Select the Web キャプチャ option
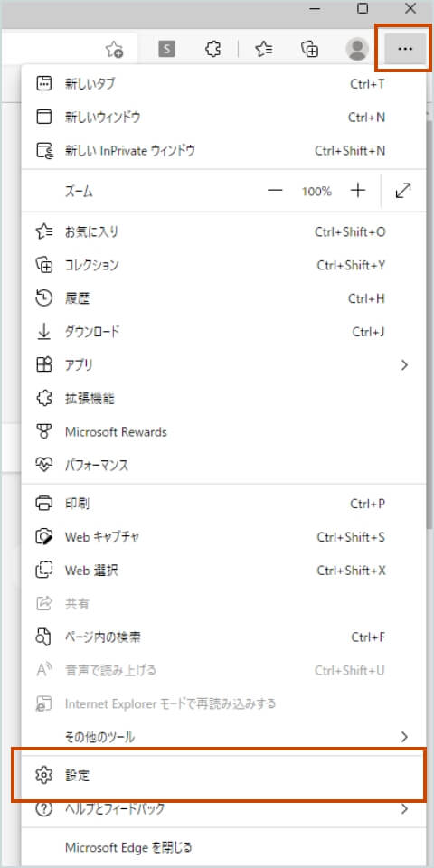The width and height of the screenshot is (434, 868). [223, 537]
